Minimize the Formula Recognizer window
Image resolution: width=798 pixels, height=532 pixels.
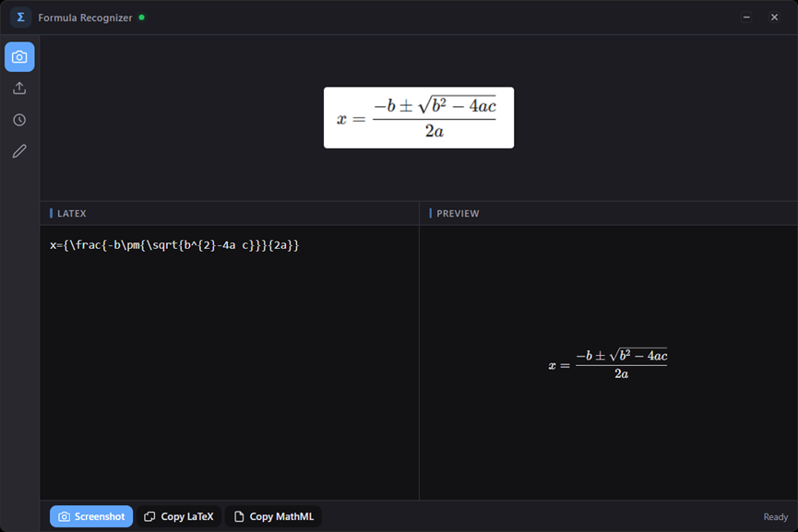coord(746,18)
